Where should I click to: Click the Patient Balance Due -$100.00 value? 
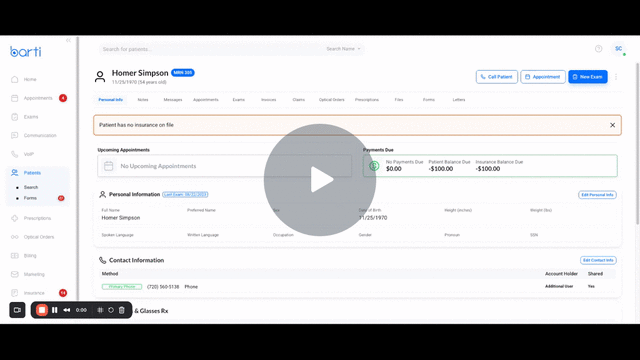(x=441, y=169)
